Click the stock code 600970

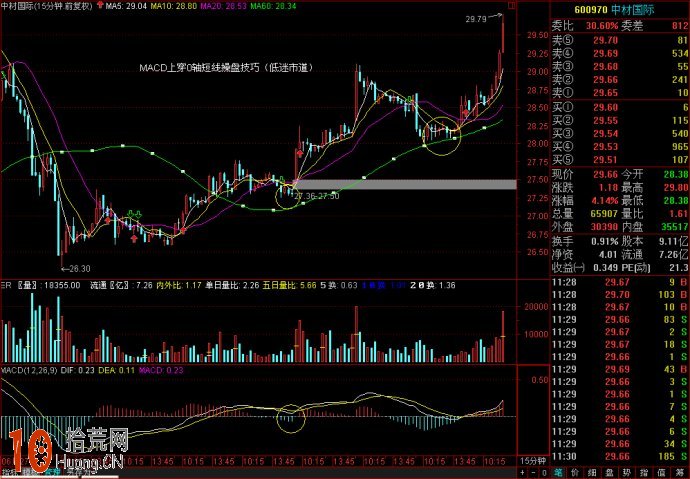(x=591, y=10)
